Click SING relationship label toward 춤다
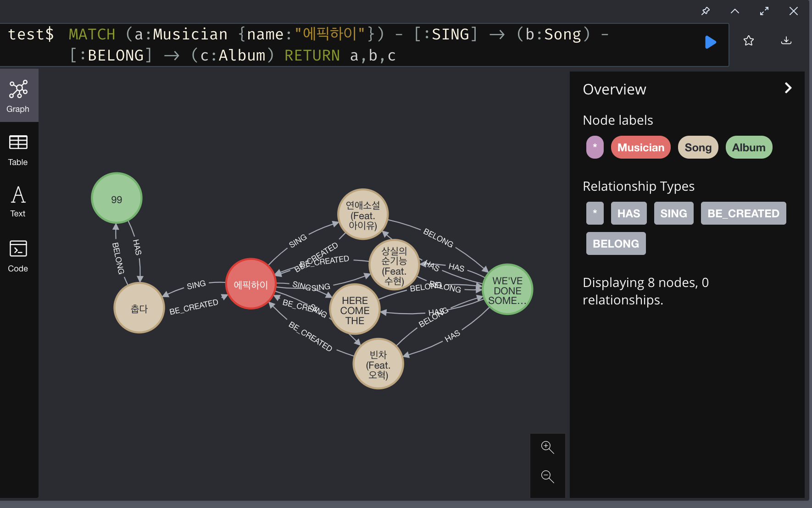 (x=196, y=285)
